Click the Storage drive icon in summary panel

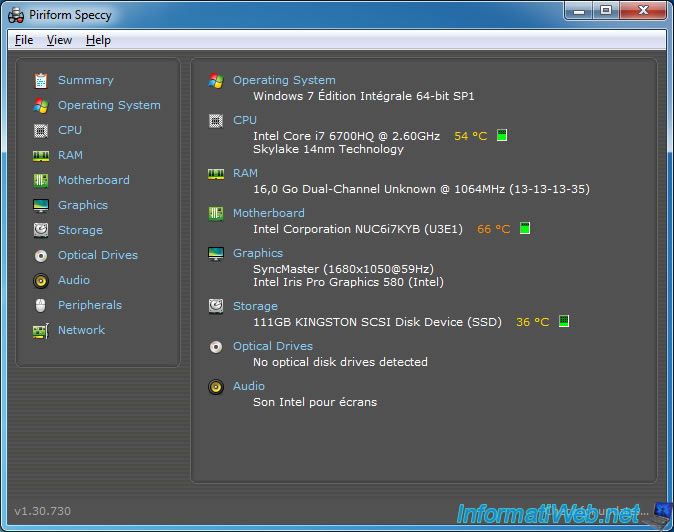coord(216,306)
